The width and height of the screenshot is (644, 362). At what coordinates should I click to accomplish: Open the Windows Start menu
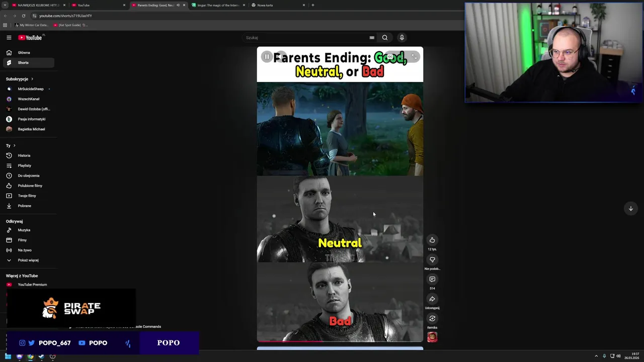click(x=8, y=356)
